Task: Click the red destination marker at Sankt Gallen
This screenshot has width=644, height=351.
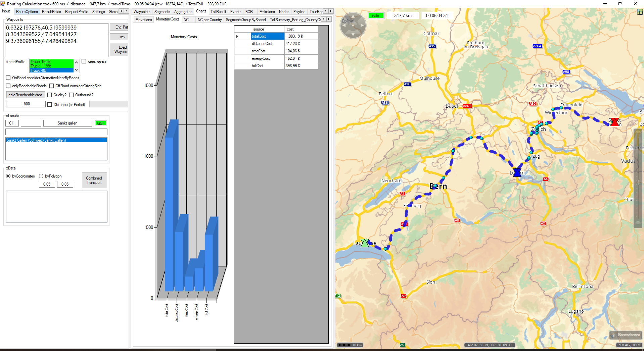Action: point(614,122)
